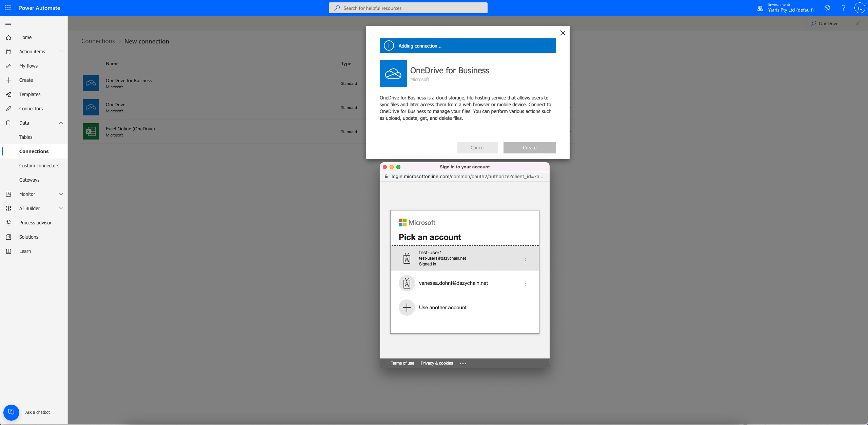Viewport: 868px width, 425px height.
Task: Click the Ask a chatbot icon
Action: (11, 412)
